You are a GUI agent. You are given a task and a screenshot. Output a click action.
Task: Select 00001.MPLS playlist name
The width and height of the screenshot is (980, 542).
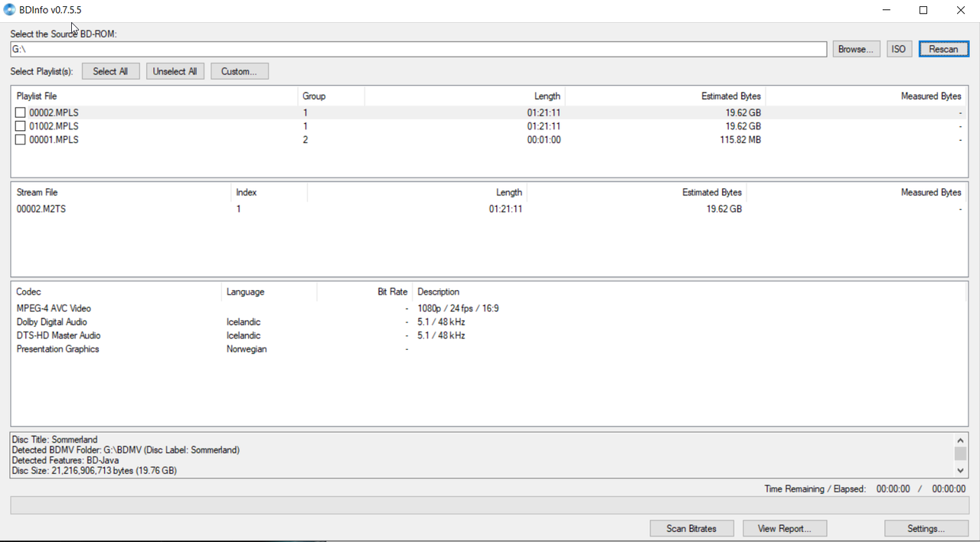(54, 140)
